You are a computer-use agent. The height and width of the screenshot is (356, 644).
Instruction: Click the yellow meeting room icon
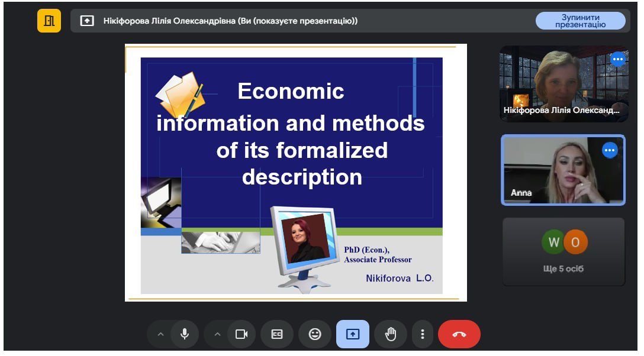point(49,21)
